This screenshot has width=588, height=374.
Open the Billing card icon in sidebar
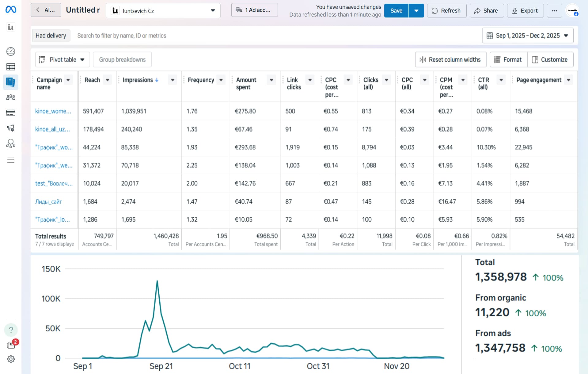(x=11, y=113)
